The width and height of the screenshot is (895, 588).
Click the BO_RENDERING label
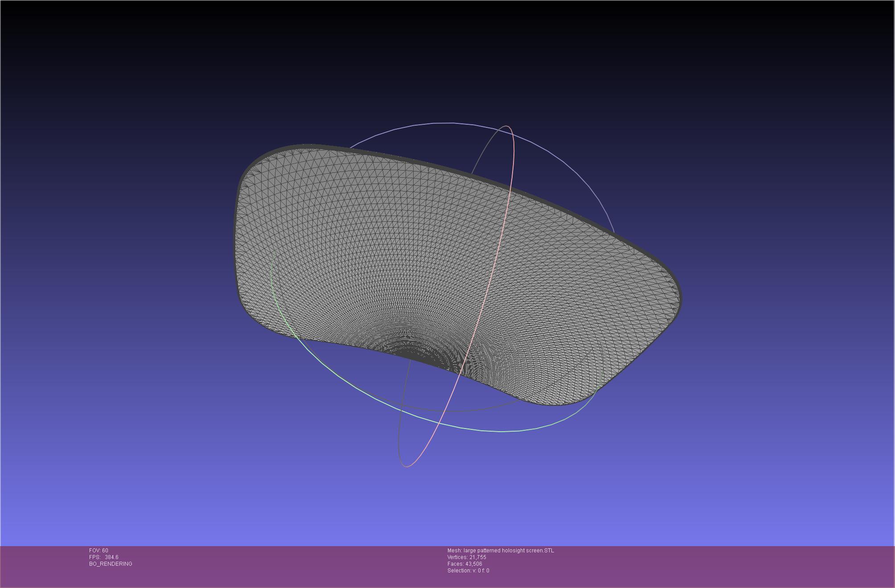tap(111, 564)
